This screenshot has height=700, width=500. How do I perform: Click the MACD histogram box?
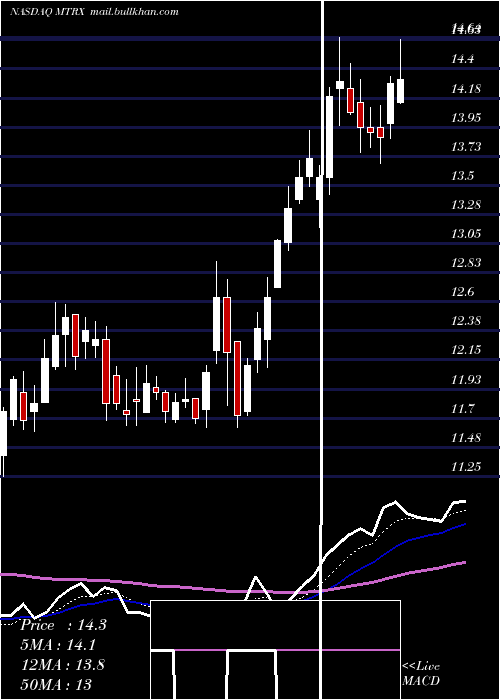click(275, 650)
